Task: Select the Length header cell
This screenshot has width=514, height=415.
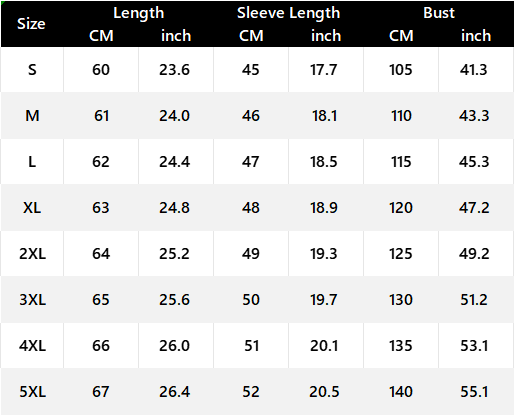Action: (139, 13)
